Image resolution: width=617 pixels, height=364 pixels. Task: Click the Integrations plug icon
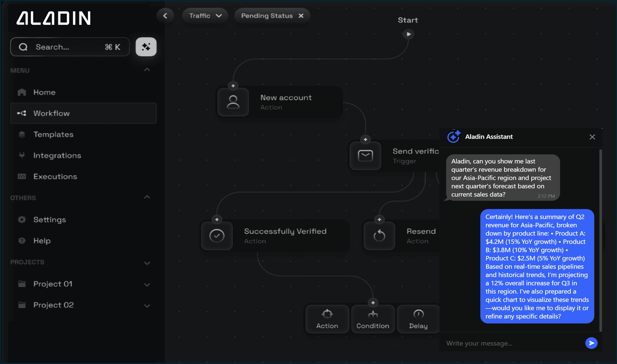coord(22,155)
